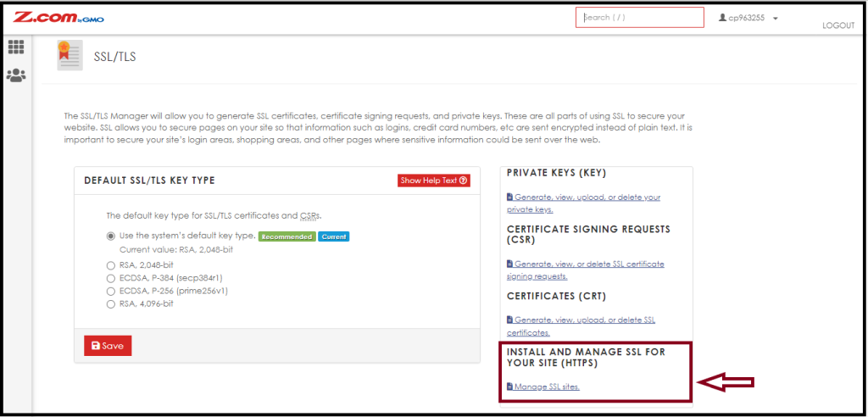868x417 pixels.
Task: Click the PRIVATE KEYS (KEY) heading
Action: click(556, 174)
